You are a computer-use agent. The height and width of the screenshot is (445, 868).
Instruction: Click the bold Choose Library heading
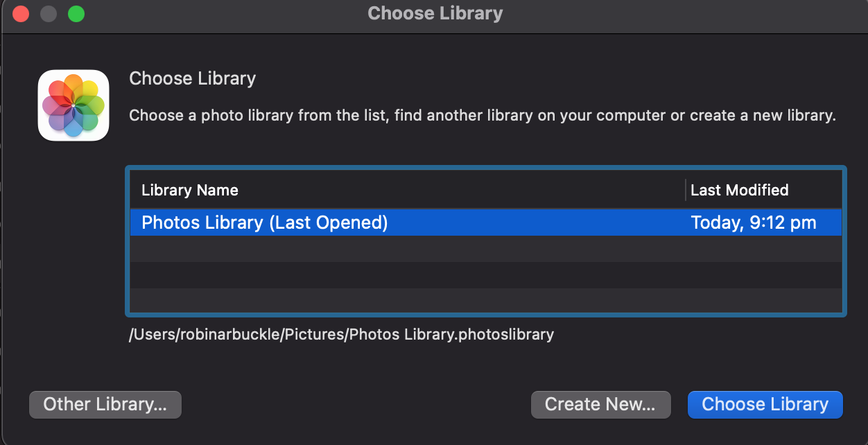coord(192,79)
